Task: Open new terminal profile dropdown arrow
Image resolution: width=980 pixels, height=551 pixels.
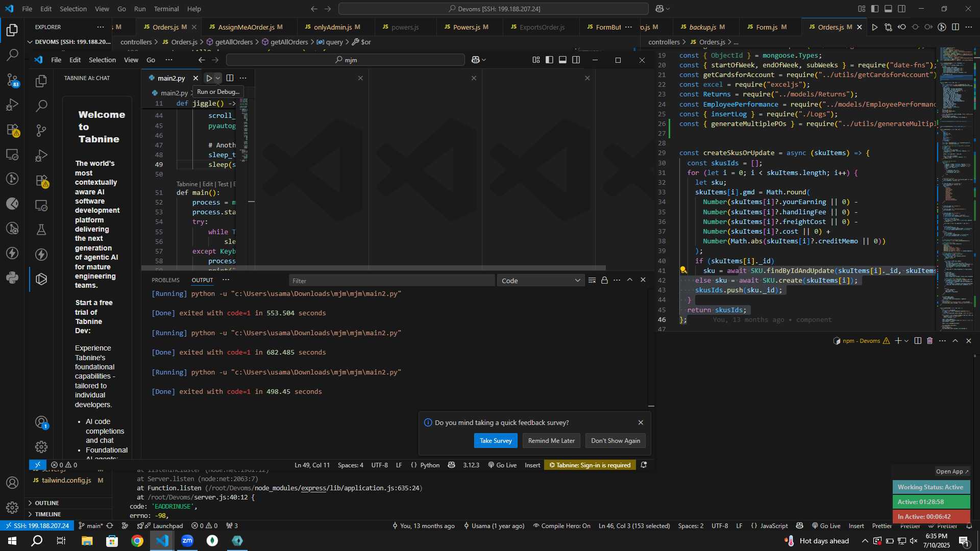Action: point(906,341)
